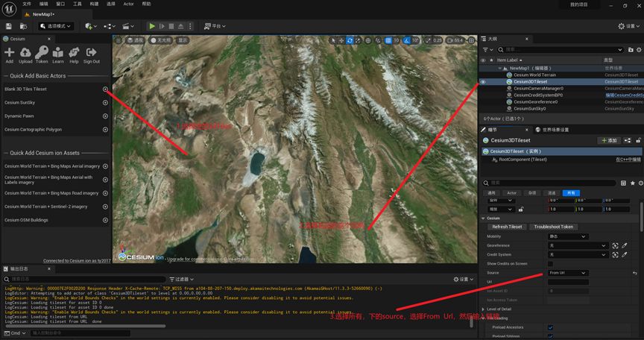Image resolution: width=644 pixels, height=340 pixels.
Task: Select the viewport scale tool
Action: [358, 40]
